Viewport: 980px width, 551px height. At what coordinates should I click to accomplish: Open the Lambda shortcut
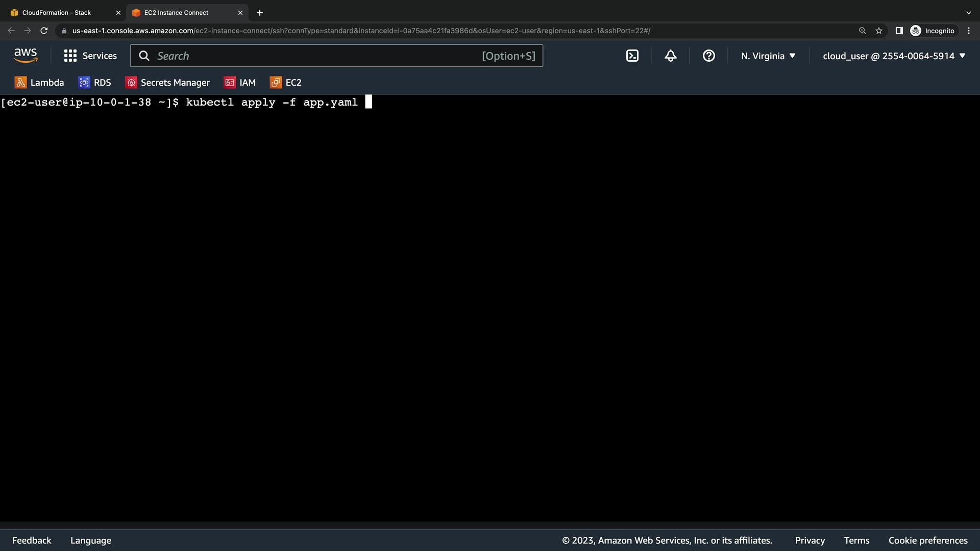point(39,83)
